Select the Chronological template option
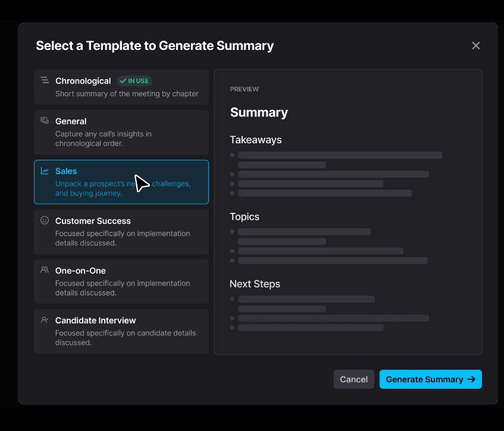Viewport: 504px width, 431px height. [83, 81]
